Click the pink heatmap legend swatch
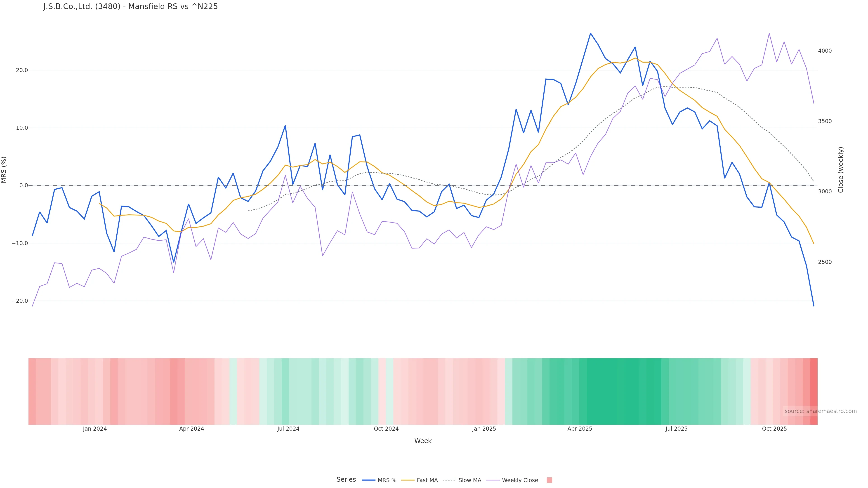 point(549,480)
